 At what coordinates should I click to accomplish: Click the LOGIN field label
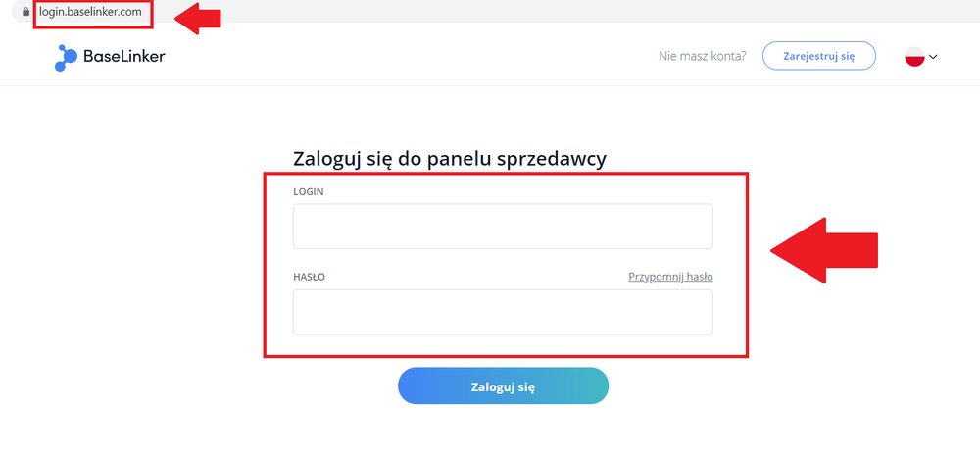coord(308,192)
